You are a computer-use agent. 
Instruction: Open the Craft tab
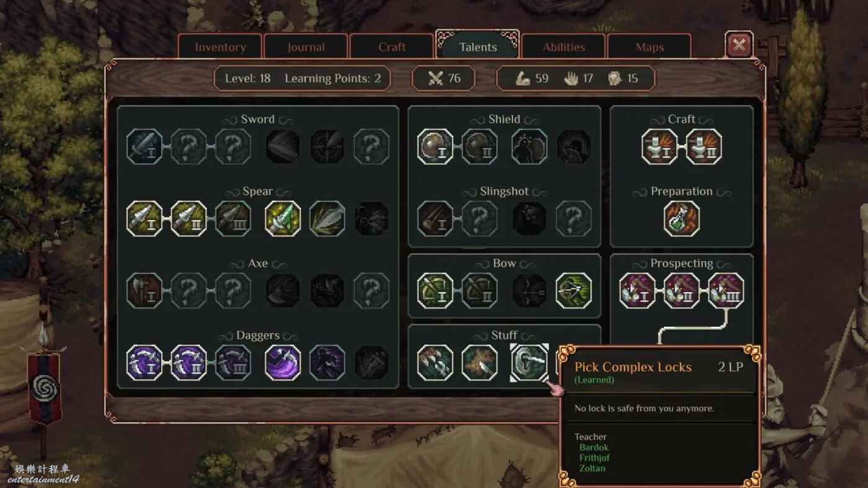(392, 47)
